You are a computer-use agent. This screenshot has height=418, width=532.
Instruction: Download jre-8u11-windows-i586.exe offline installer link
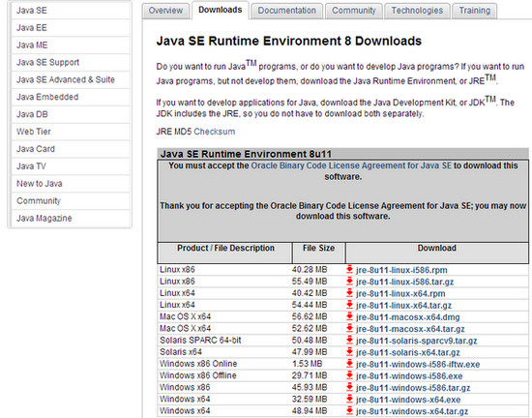coord(409,376)
